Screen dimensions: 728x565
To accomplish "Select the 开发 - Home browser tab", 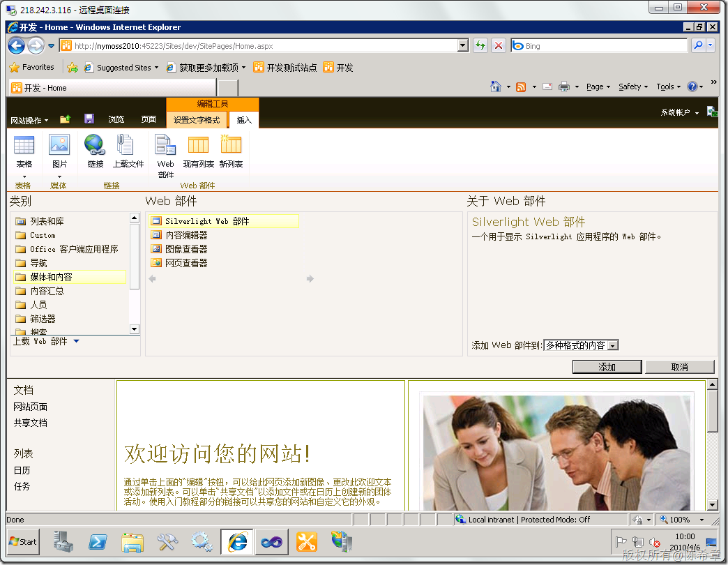I will (x=112, y=88).
